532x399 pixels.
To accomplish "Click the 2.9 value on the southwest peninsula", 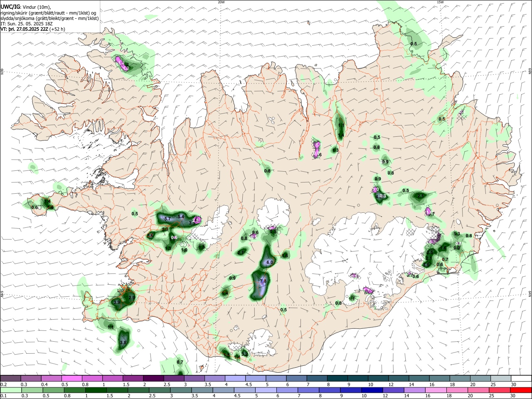I will click(132, 298).
